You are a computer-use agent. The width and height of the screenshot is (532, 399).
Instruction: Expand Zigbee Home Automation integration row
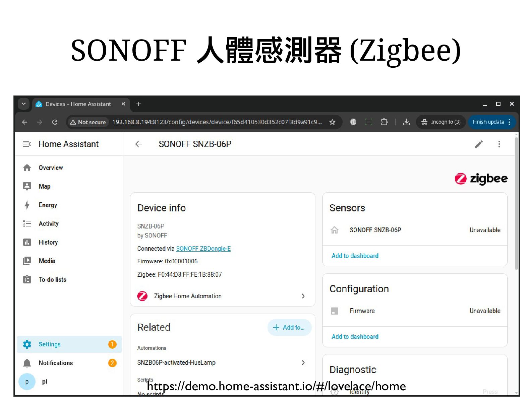pos(222,296)
